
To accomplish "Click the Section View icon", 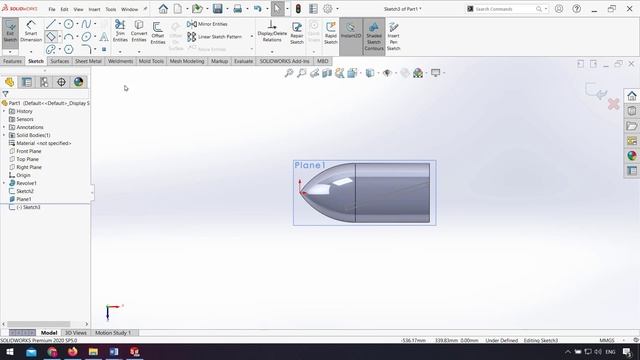I will 327,73.
